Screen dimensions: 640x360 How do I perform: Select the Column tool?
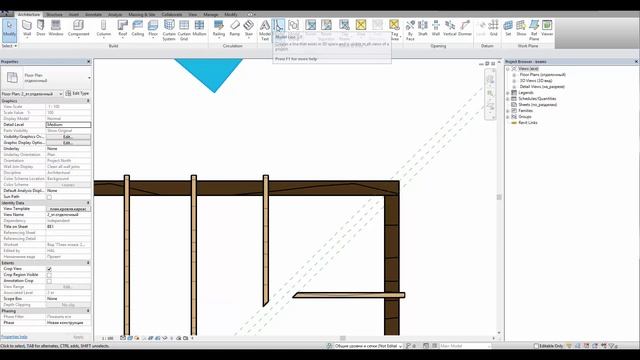click(104, 29)
